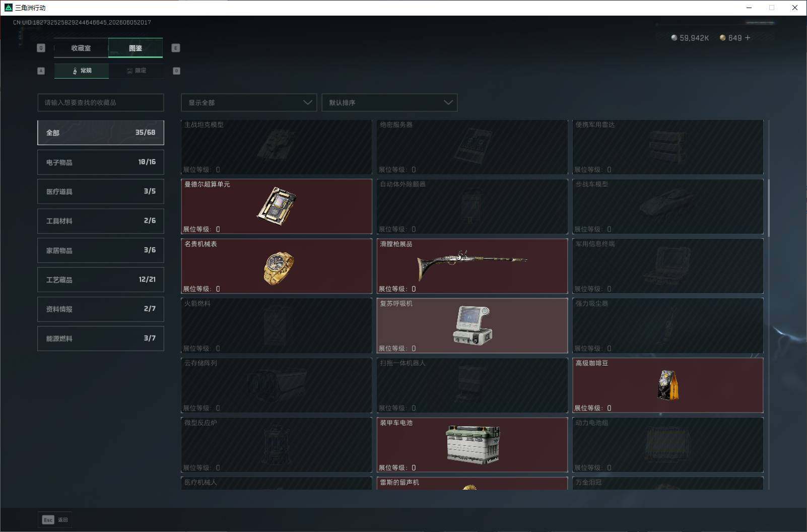Image resolution: width=807 pixels, height=532 pixels.
Task: Click the 复苏呼吸机 ventilator icon
Action: tap(473, 325)
